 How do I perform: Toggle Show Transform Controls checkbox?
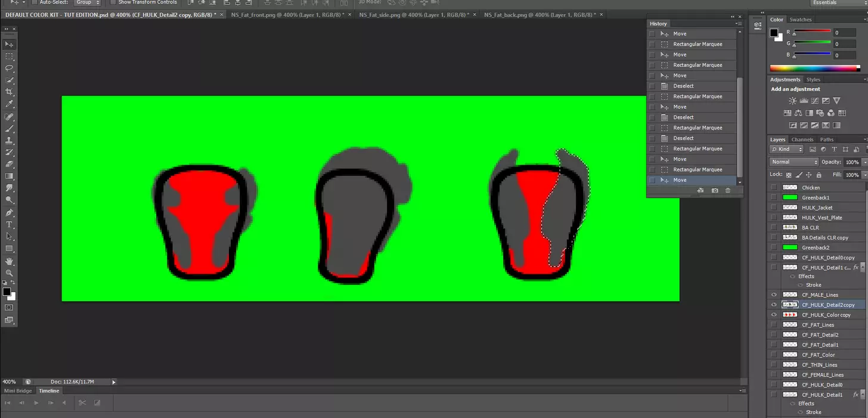113,2
